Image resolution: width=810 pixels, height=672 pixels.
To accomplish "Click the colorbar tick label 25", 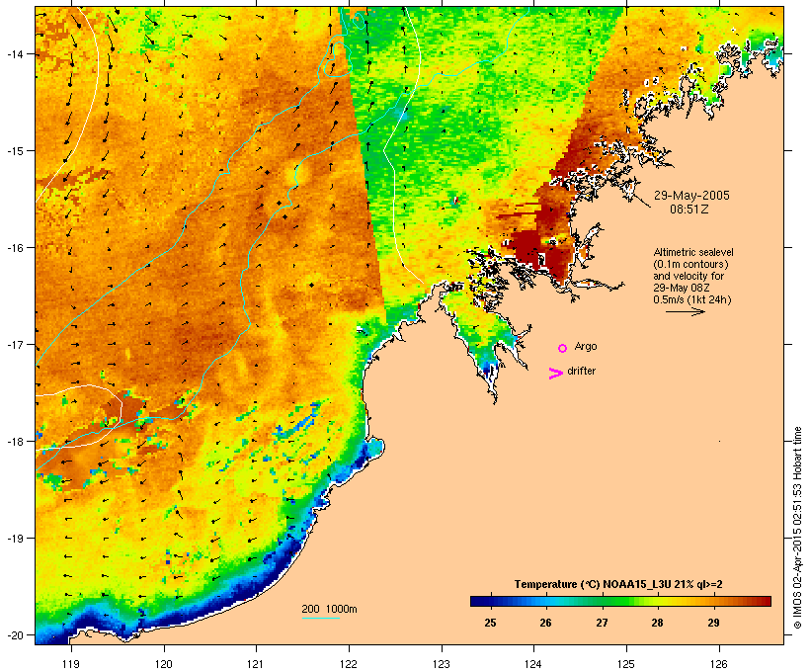I will [490, 623].
